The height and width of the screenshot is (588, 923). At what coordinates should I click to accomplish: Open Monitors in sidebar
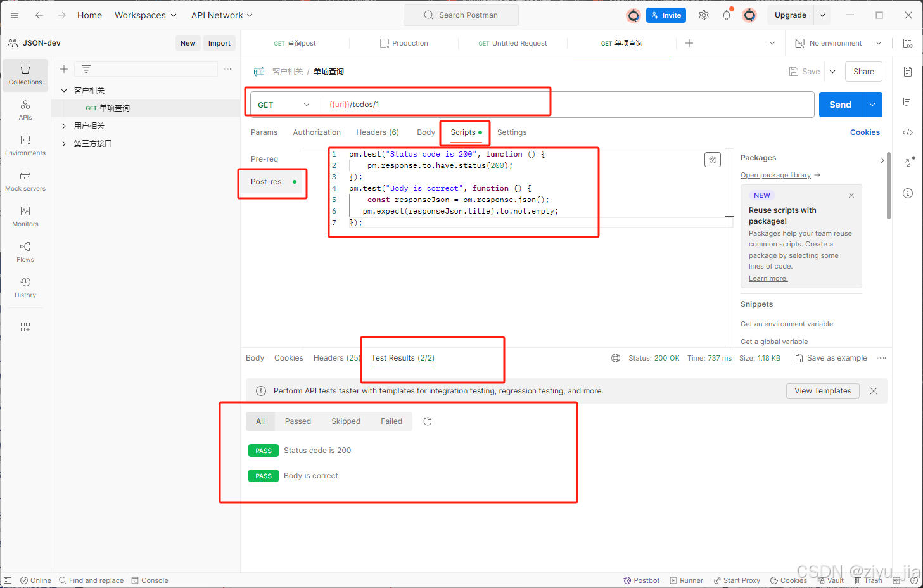pos(25,217)
